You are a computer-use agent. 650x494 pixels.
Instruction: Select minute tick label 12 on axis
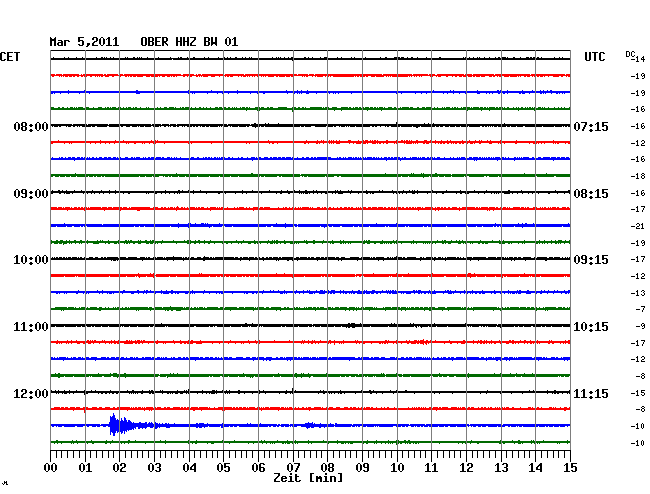tap(466, 467)
